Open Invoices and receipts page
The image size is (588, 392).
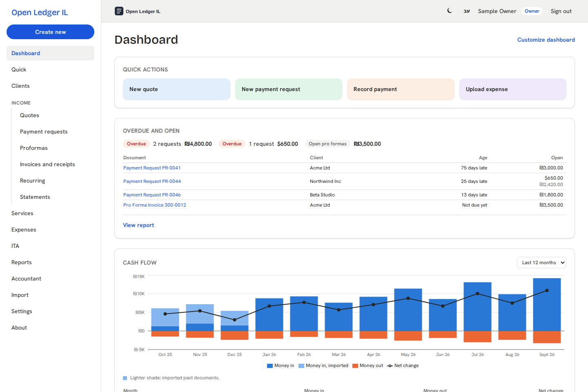[x=55, y=164]
